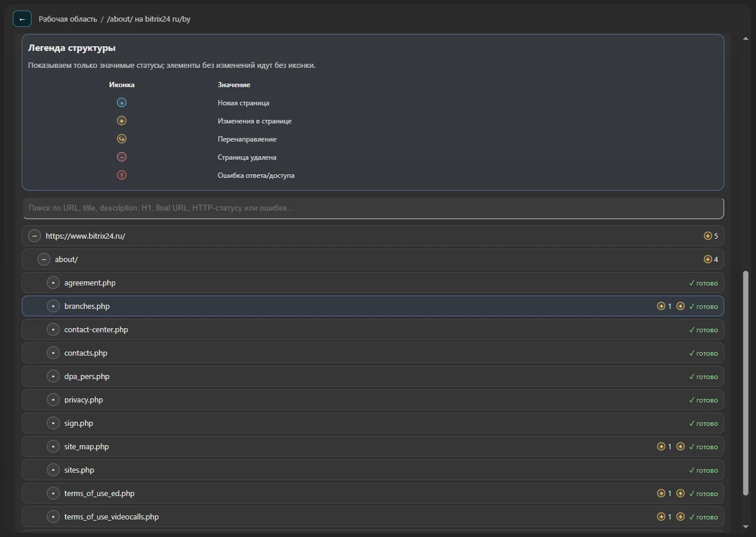Collapse the https://www.bitrix24.ru/ root node

pos(35,236)
